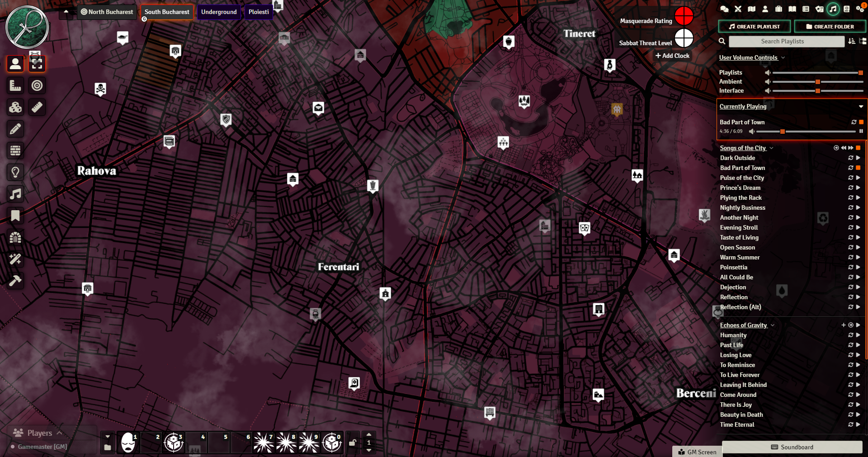Open the Soundboard panel
This screenshot has width=868, height=457.
[792, 447]
